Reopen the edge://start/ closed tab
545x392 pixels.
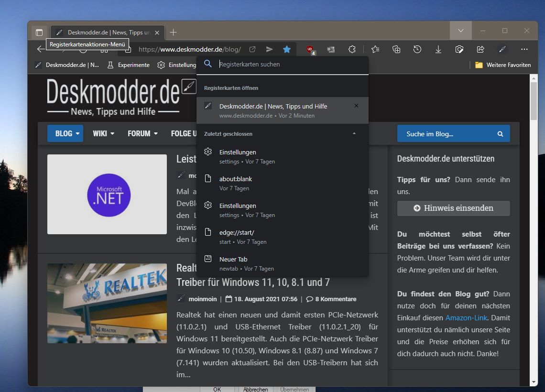(x=282, y=237)
